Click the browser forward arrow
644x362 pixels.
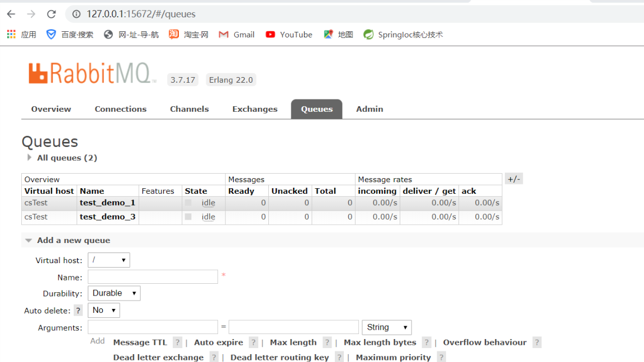[x=31, y=14]
